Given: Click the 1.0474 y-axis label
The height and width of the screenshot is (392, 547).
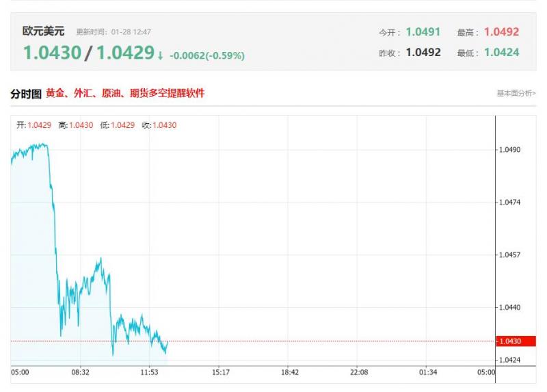Looking at the screenshot, I should pos(509,202).
